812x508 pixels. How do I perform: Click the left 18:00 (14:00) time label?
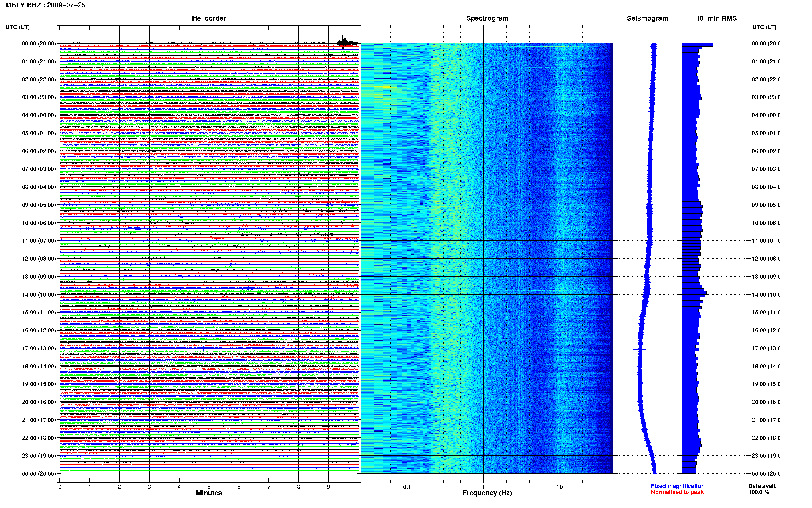click(39, 366)
